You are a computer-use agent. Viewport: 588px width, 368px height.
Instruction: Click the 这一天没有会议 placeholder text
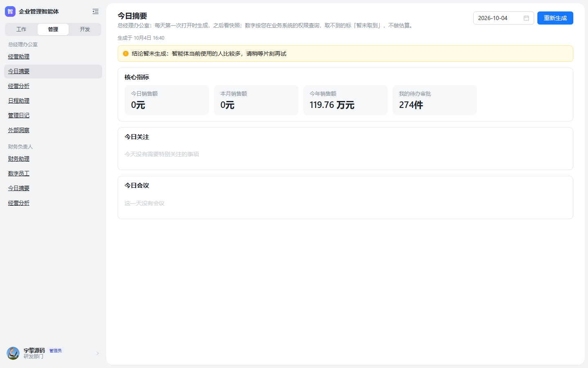[145, 203]
